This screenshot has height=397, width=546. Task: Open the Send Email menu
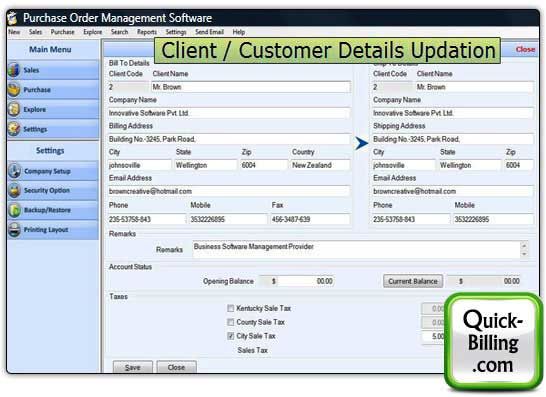click(209, 32)
